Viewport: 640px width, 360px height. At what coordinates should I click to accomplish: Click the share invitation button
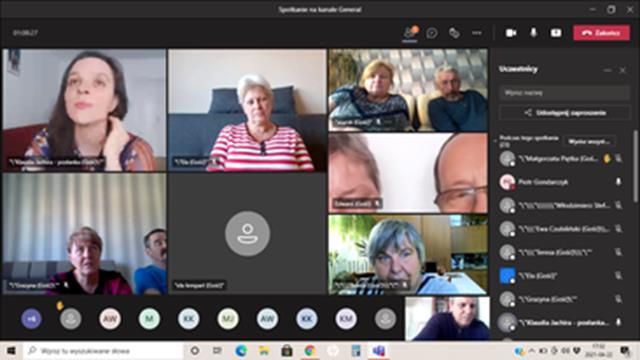click(x=564, y=113)
